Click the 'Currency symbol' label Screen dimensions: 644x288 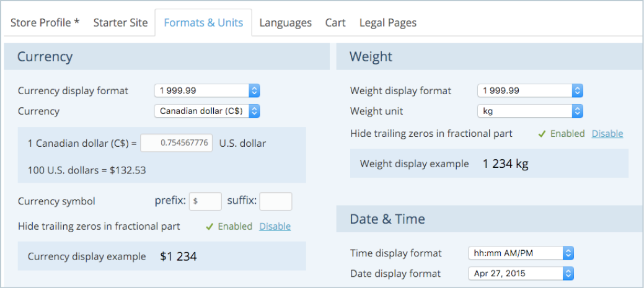coord(56,201)
